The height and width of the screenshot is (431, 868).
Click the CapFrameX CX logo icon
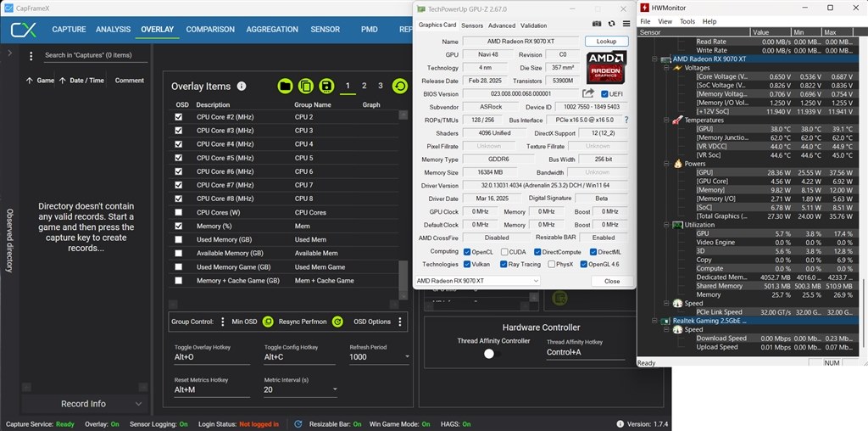[23, 30]
